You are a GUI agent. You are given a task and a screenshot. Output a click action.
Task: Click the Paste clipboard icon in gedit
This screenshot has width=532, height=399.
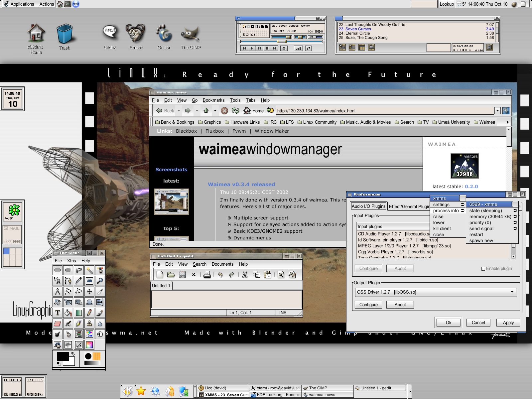point(267,275)
